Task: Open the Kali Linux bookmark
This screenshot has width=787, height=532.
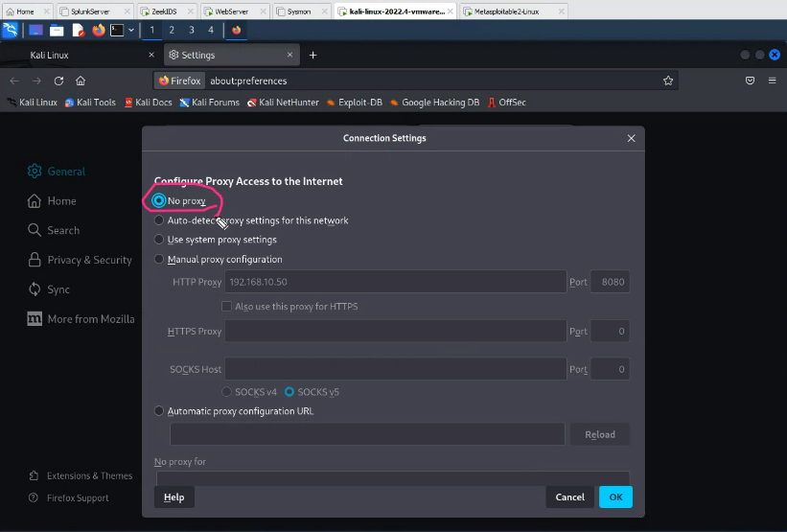Action: (x=33, y=103)
